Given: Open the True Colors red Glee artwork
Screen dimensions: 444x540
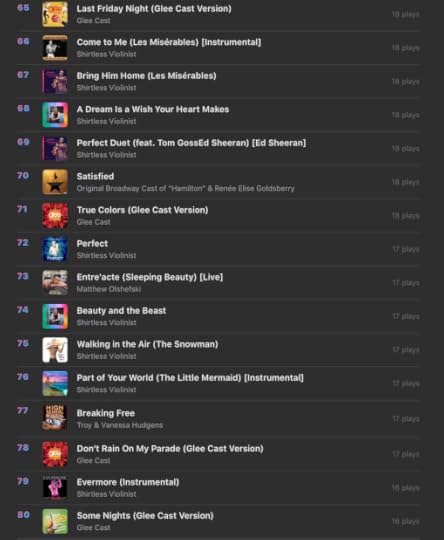Looking at the screenshot, I should pos(55,216).
